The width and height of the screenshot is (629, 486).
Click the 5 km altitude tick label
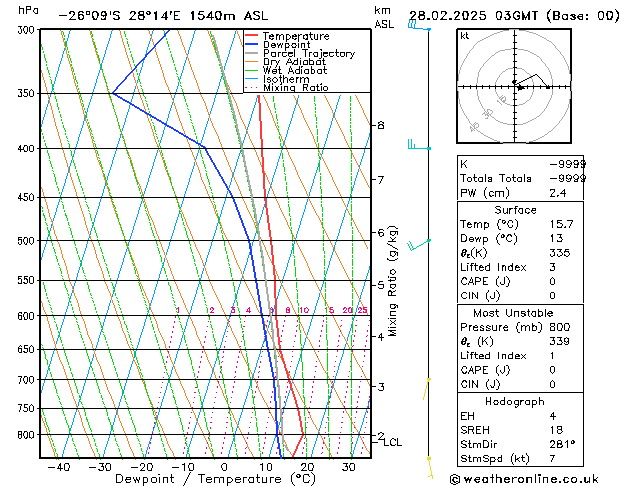point(381,286)
